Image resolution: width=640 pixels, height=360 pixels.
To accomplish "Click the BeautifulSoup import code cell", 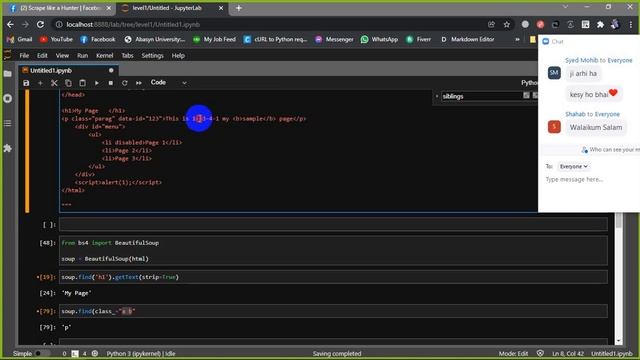I will tap(333, 251).
